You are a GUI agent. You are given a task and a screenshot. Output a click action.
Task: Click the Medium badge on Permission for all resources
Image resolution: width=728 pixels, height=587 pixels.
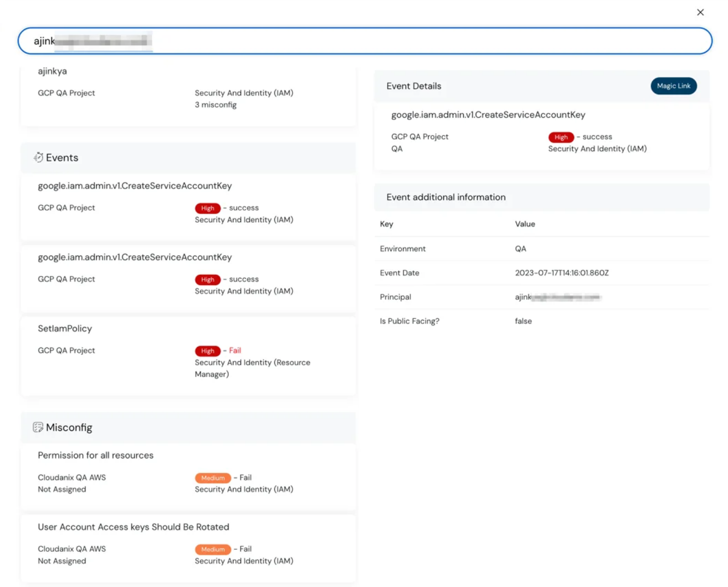tap(213, 477)
